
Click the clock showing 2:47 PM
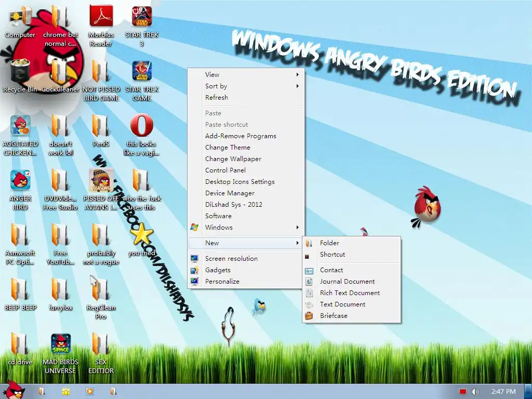point(503,392)
